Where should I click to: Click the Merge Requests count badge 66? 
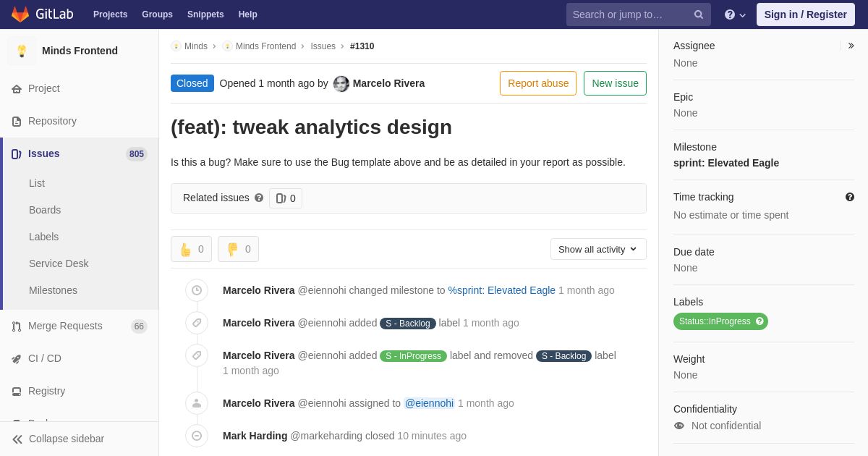(x=139, y=326)
